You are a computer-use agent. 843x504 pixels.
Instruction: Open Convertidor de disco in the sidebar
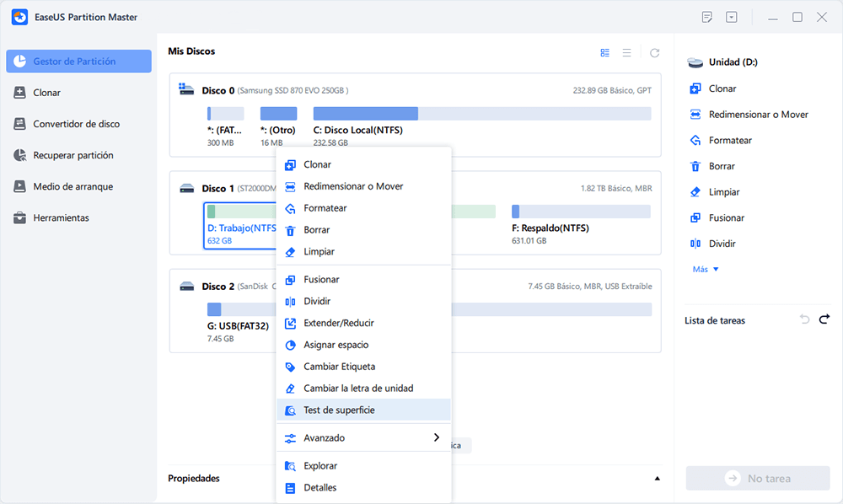click(79, 124)
